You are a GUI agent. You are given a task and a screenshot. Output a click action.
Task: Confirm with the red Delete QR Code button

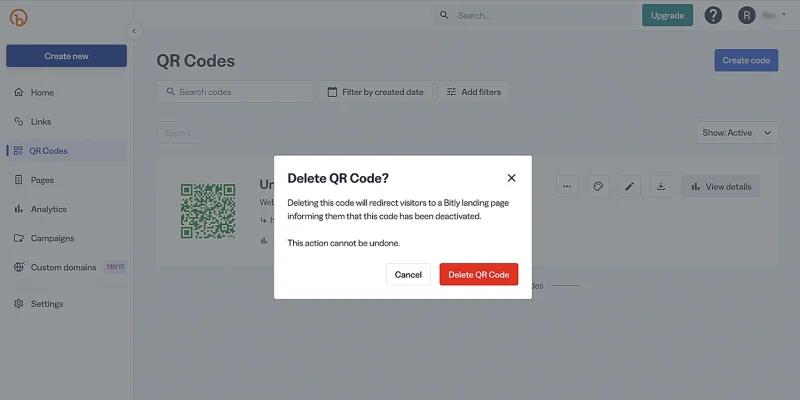click(479, 274)
